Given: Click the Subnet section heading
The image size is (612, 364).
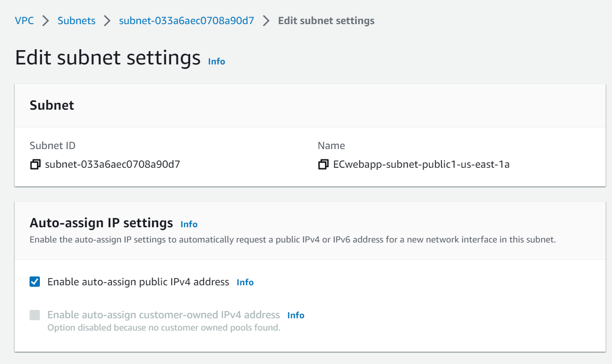Looking at the screenshot, I should [x=52, y=105].
